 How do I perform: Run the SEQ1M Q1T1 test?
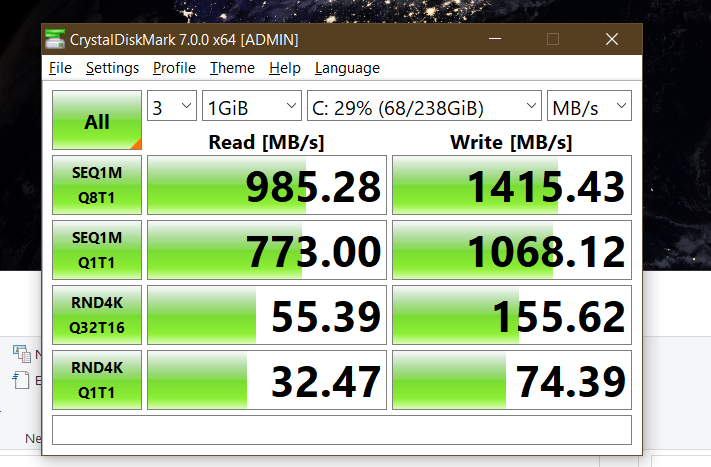click(97, 250)
